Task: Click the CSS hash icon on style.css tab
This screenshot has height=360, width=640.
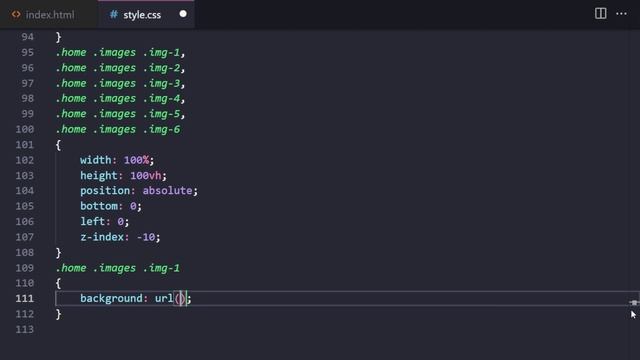Action: [x=113, y=15]
